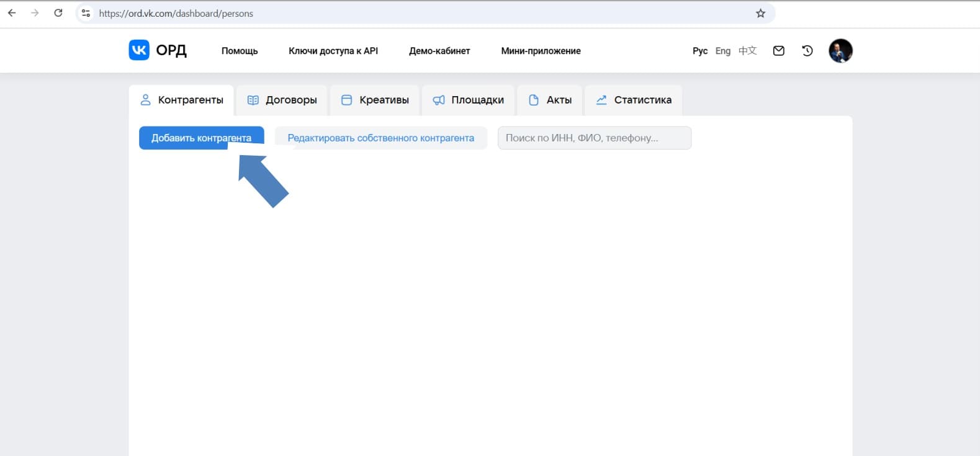Click the site info icon in address bar
The height and width of the screenshot is (456, 980).
pos(86,13)
